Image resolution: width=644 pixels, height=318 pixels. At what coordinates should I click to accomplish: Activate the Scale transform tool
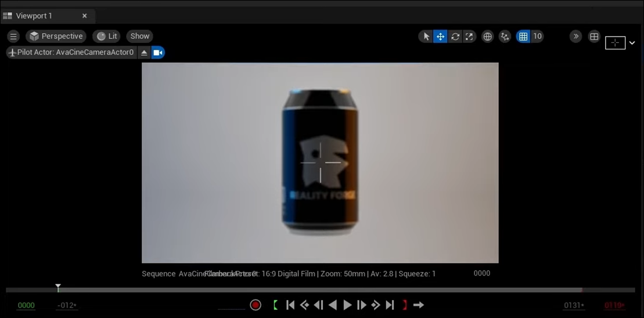(x=469, y=37)
